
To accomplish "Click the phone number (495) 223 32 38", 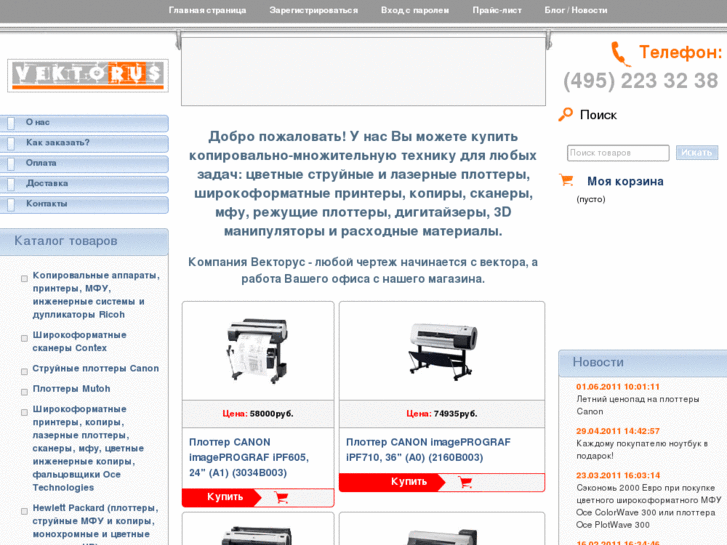I will pyautogui.click(x=640, y=81).
